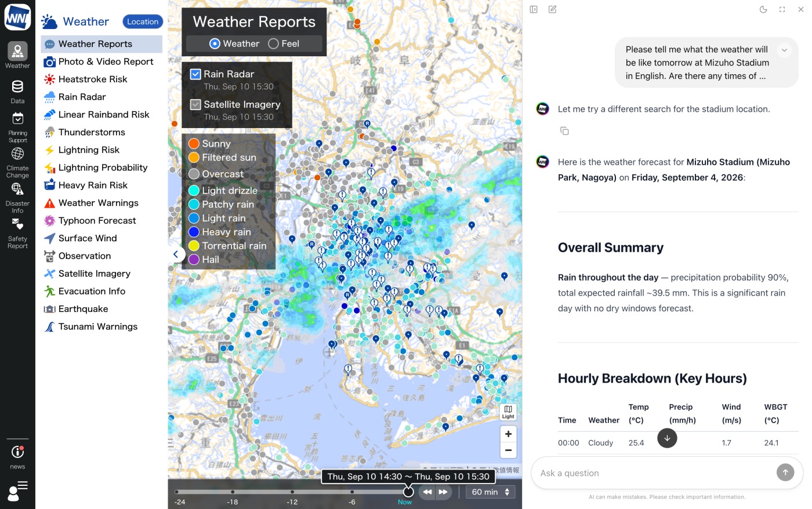Toggle the Rain Radar checkbox
This screenshot has height=509, width=812.
point(195,74)
